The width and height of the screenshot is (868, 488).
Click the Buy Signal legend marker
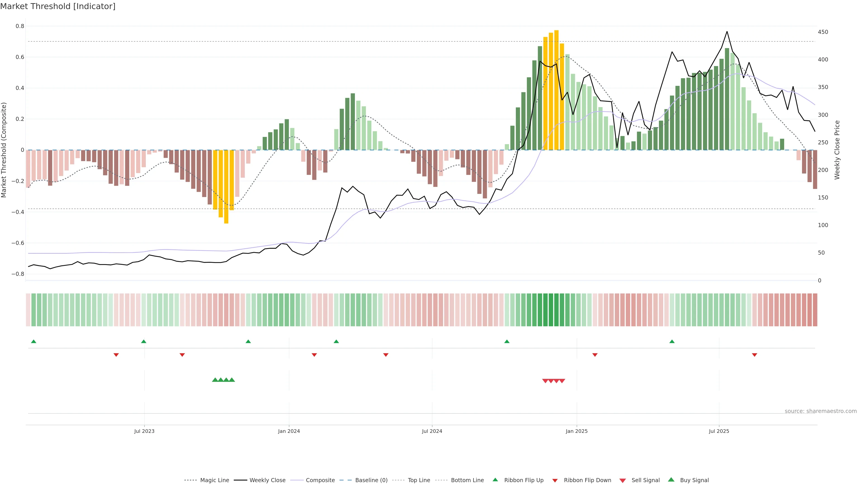click(671, 480)
